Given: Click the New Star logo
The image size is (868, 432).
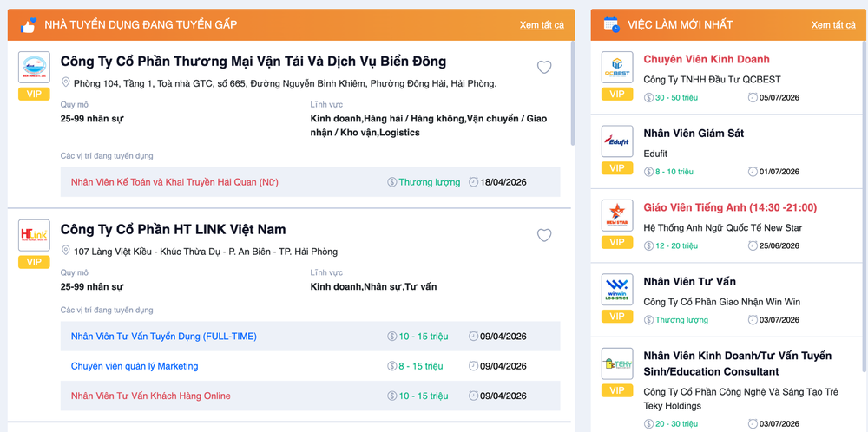Looking at the screenshot, I should coord(617,216).
